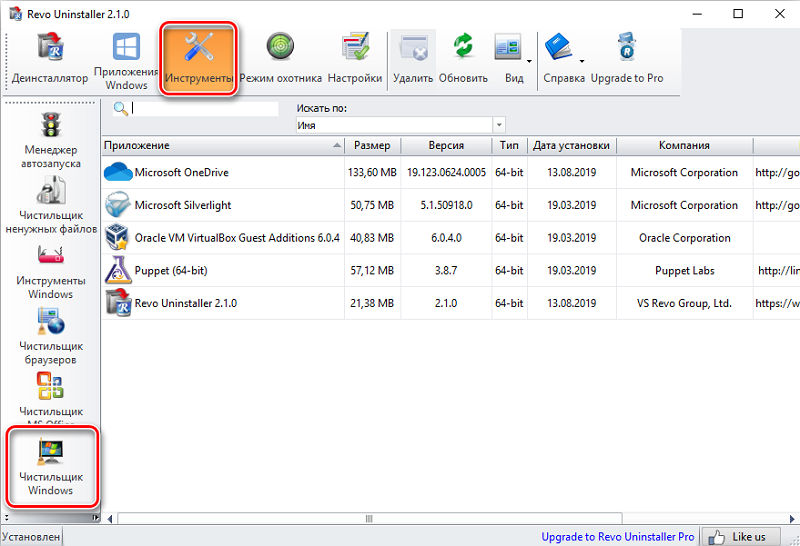Expand the Справка dropdown arrow
The image size is (800, 546).
coord(580,60)
